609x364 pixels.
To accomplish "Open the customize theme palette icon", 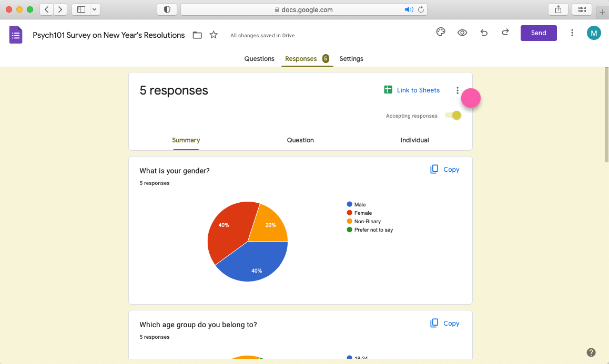I will pos(441,33).
